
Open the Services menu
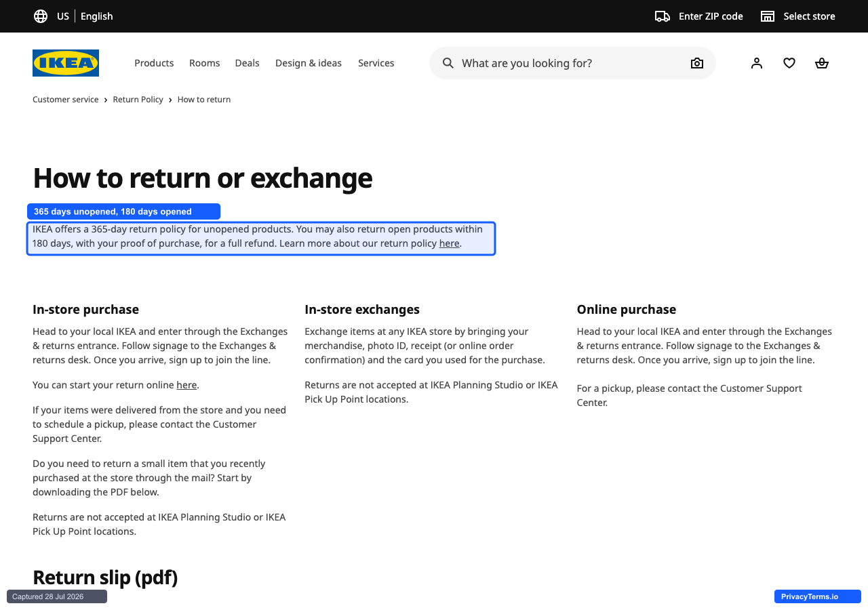click(376, 63)
